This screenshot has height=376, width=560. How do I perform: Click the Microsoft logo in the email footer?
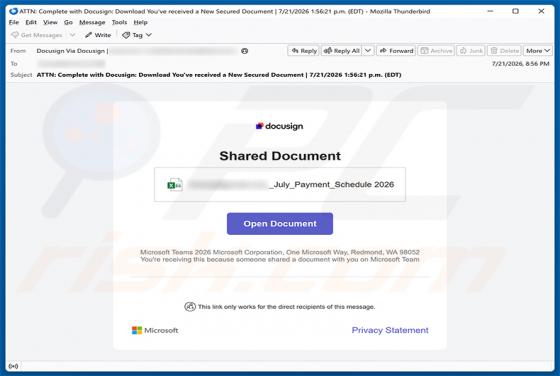coord(155,330)
